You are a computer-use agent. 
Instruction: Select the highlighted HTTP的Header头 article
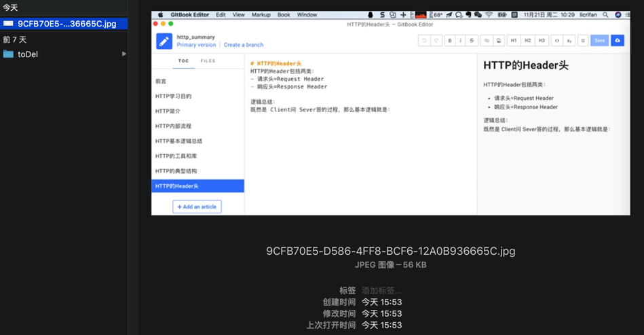197,186
